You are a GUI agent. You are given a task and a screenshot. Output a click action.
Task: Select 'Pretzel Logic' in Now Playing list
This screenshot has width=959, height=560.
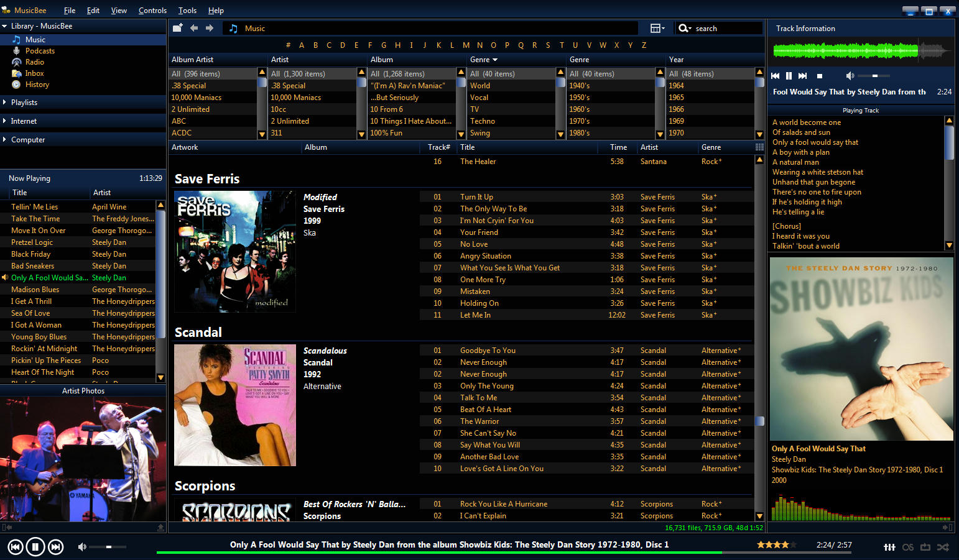[x=32, y=242]
